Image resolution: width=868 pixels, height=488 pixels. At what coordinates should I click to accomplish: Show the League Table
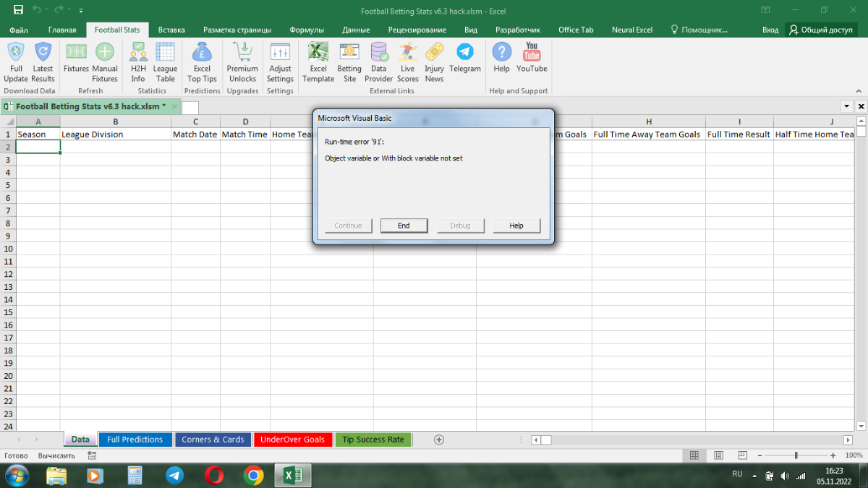tap(166, 63)
